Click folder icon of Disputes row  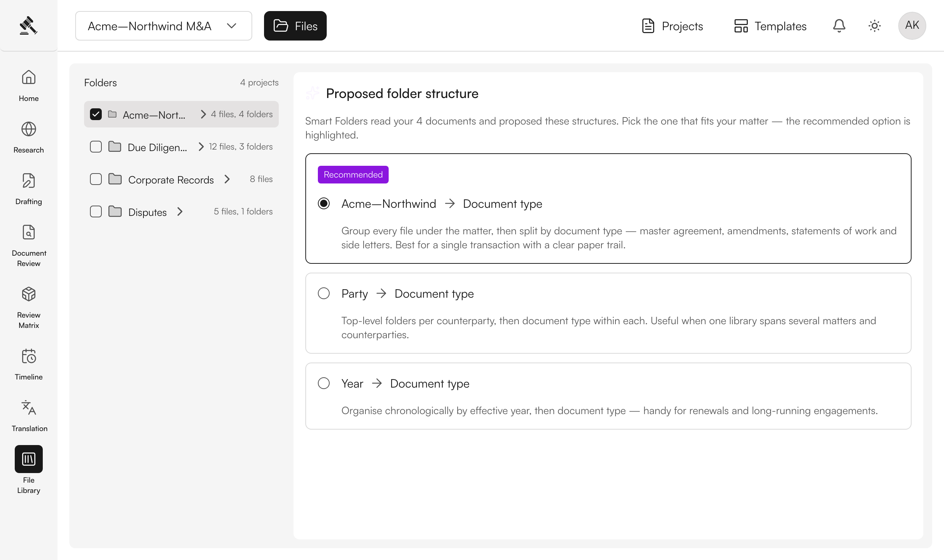point(115,211)
